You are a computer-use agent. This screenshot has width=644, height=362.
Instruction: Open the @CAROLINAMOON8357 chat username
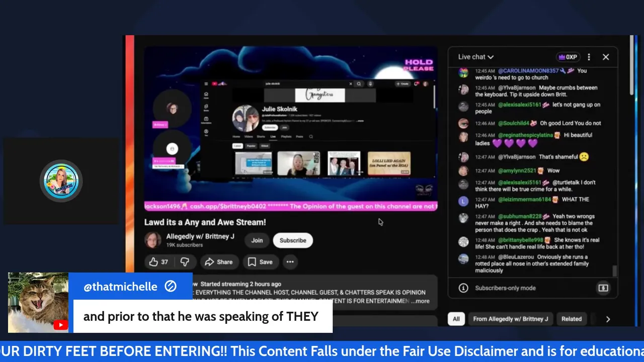(x=528, y=71)
